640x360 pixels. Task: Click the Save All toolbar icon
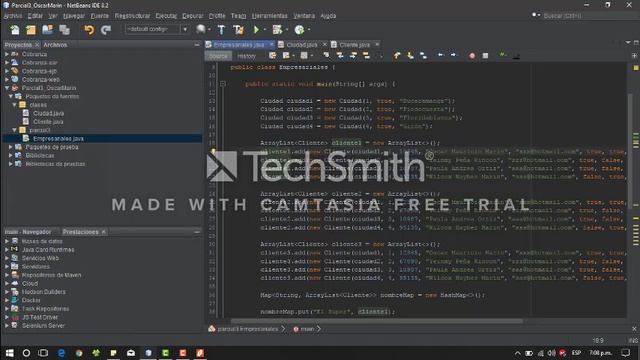click(x=64, y=29)
